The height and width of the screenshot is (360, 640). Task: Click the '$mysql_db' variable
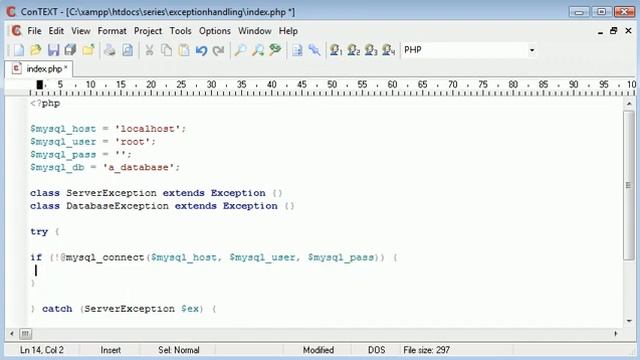point(57,167)
